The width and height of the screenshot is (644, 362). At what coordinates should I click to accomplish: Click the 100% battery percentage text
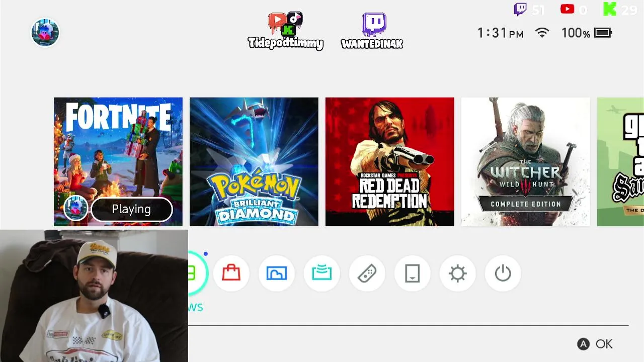576,33
